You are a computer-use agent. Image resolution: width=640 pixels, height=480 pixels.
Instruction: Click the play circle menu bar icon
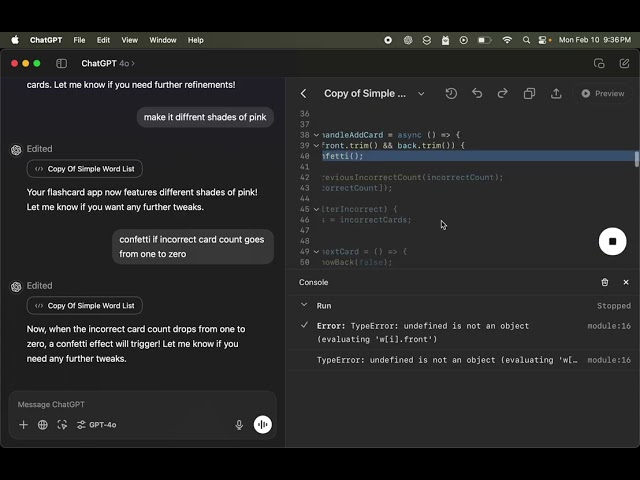pyautogui.click(x=464, y=40)
